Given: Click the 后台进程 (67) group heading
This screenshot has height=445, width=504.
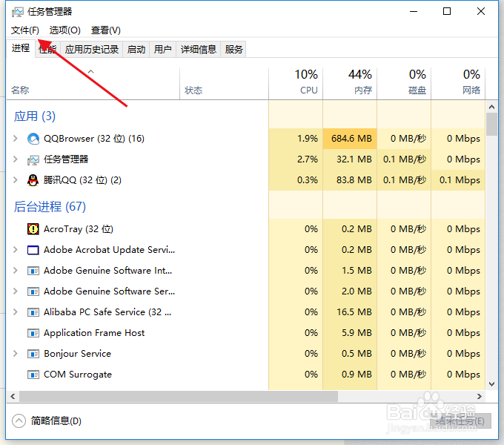Looking at the screenshot, I should pos(50,206).
